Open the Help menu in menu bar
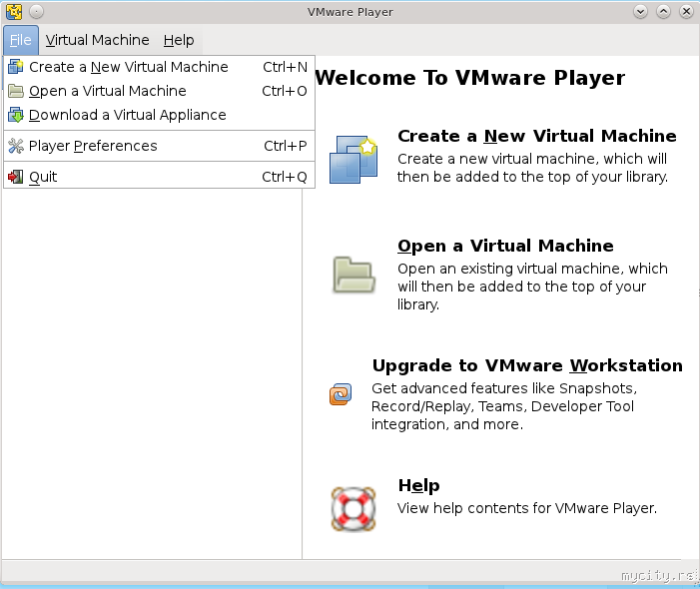This screenshot has width=700, height=589. (179, 40)
